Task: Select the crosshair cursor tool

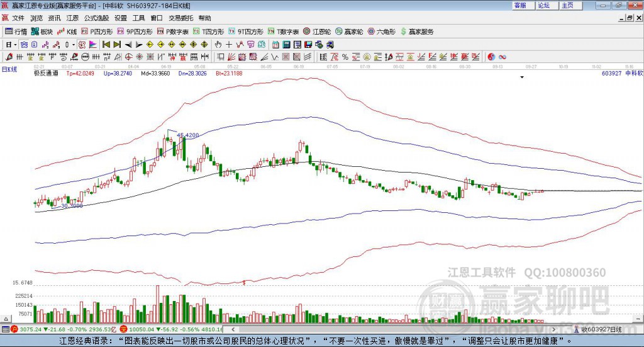Action: [x=229, y=45]
